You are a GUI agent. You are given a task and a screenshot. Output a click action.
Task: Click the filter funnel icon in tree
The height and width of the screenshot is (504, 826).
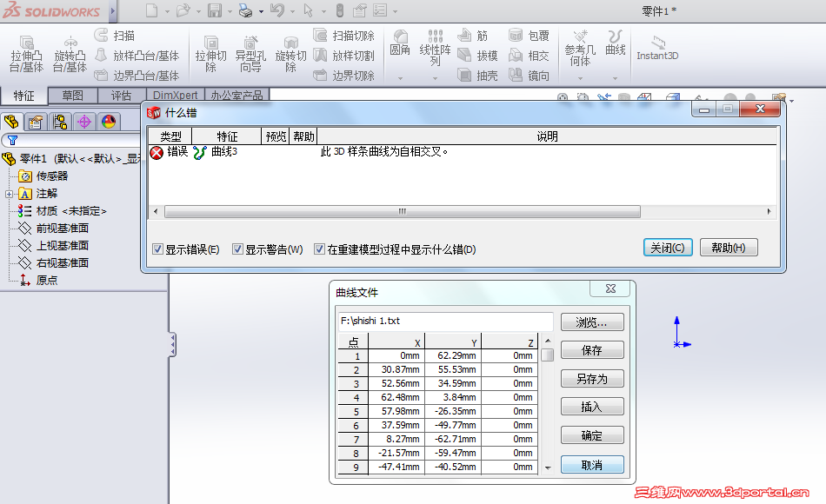coord(12,140)
